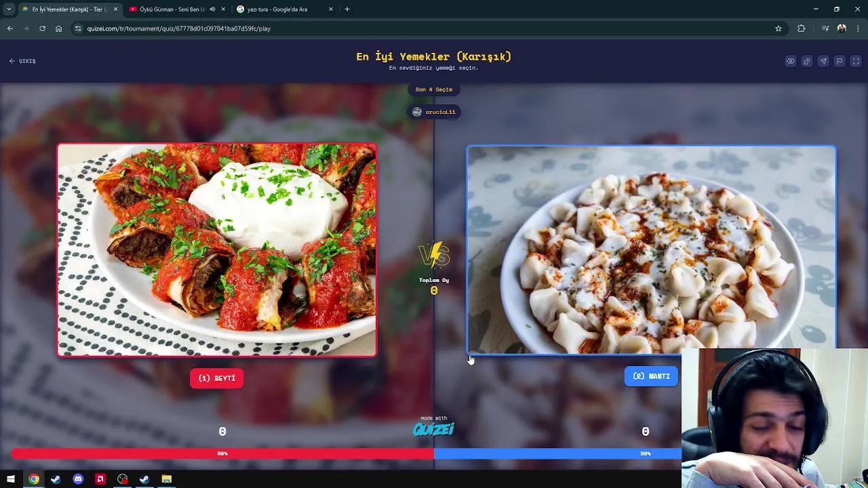Image resolution: width=868 pixels, height=488 pixels.
Task: Click the cruciall11 user badge
Action: [x=434, y=112]
